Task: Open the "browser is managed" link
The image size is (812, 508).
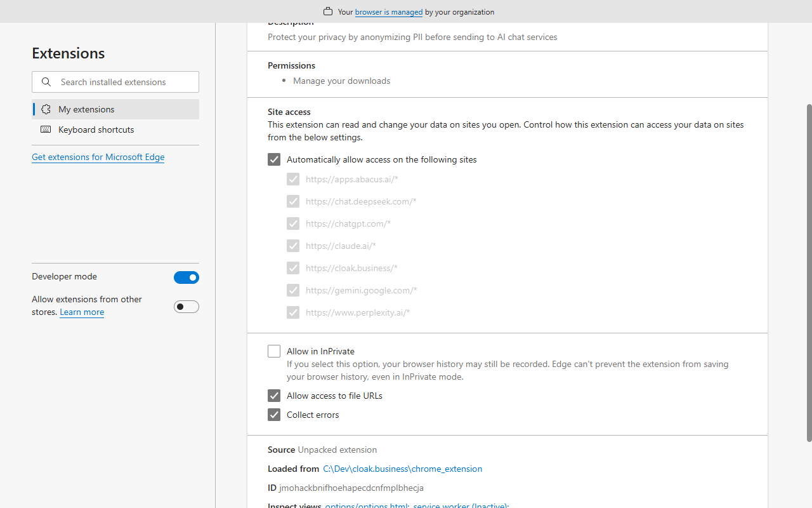Action: point(388,12)
